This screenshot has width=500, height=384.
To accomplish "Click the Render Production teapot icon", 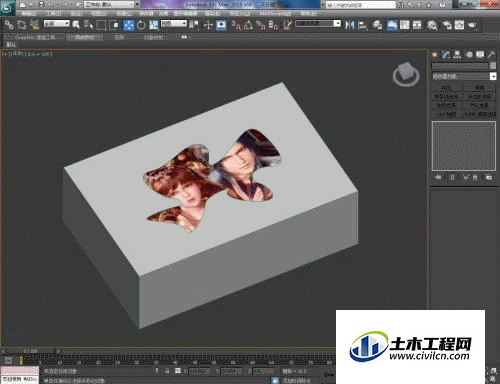I will tap(472, 25).
